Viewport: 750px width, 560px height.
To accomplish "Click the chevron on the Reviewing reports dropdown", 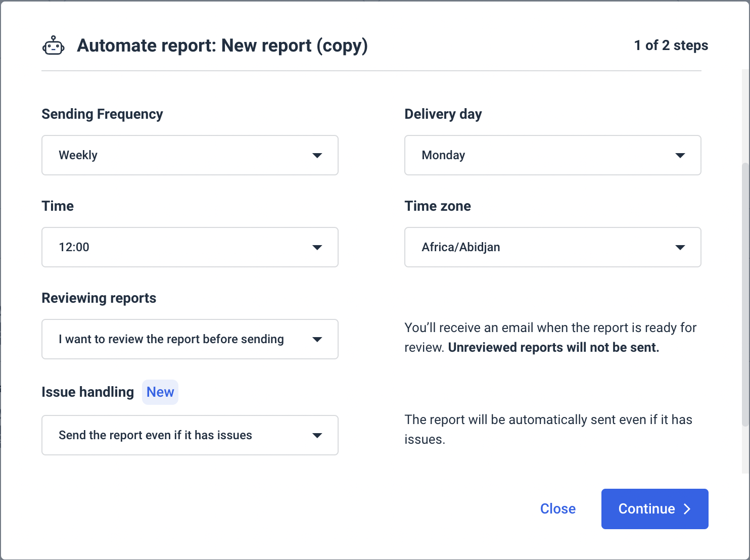I will 317,339.
